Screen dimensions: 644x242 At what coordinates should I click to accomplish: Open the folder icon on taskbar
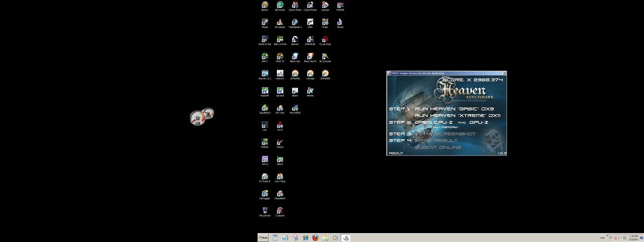tap(325, 238)
